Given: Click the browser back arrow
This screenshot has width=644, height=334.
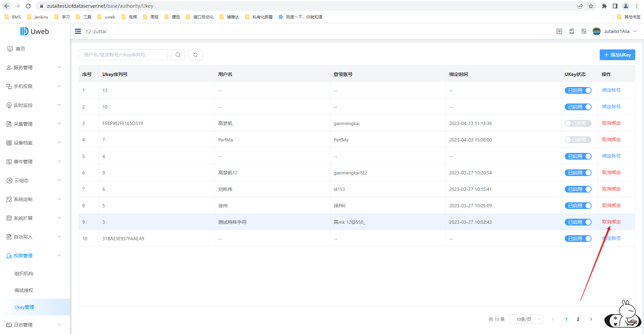Looking at the screenshot, I should [x=7, y=6].
